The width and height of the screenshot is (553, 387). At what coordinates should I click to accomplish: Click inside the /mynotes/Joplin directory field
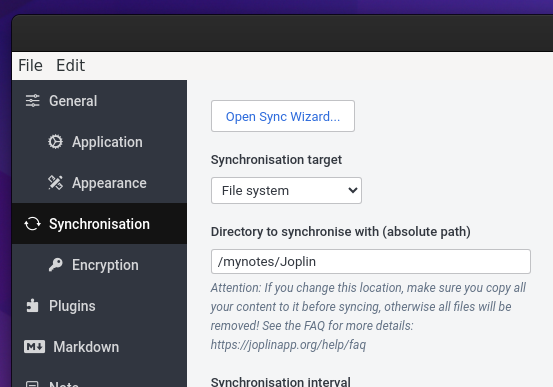(x=371, y=261)
